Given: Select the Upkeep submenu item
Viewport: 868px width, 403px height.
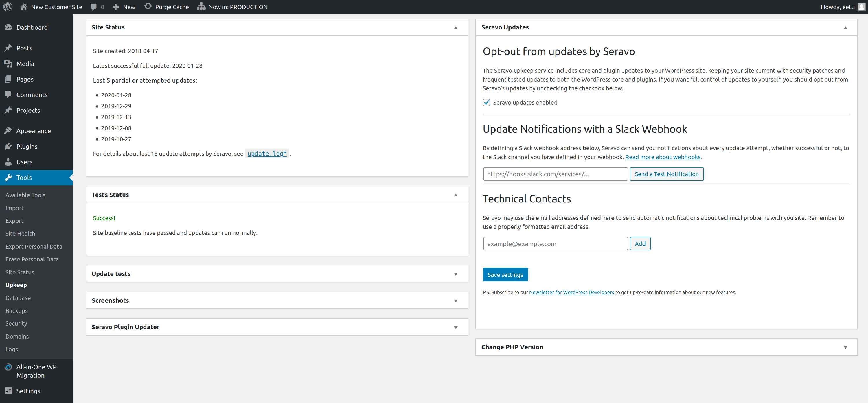Looking at the screenshot, I should click(16, 285).
